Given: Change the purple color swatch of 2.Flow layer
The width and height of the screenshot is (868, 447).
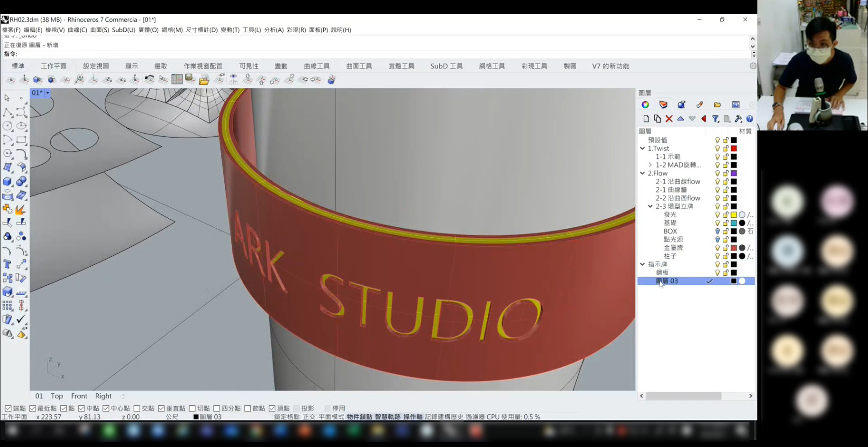Looking at the screenshot, I should click(733, 173).
